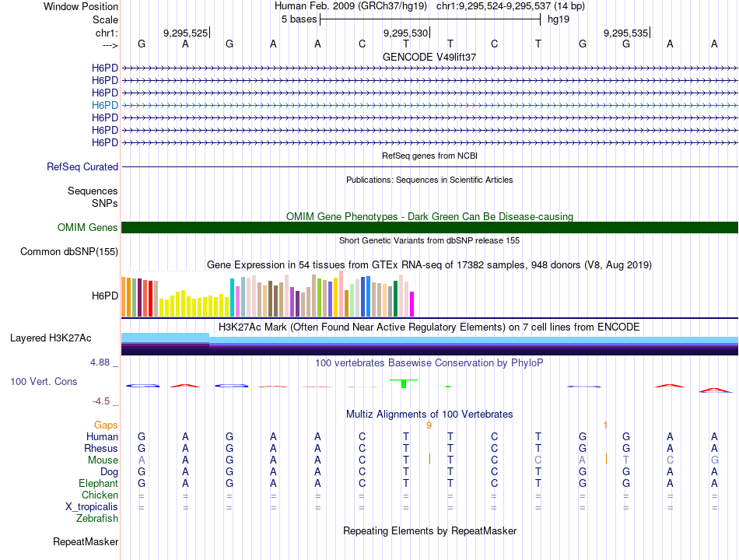This screenshot has width=739, height=560.
Task: Click the 9,295,530 ruler position marker
Action: 406,33
